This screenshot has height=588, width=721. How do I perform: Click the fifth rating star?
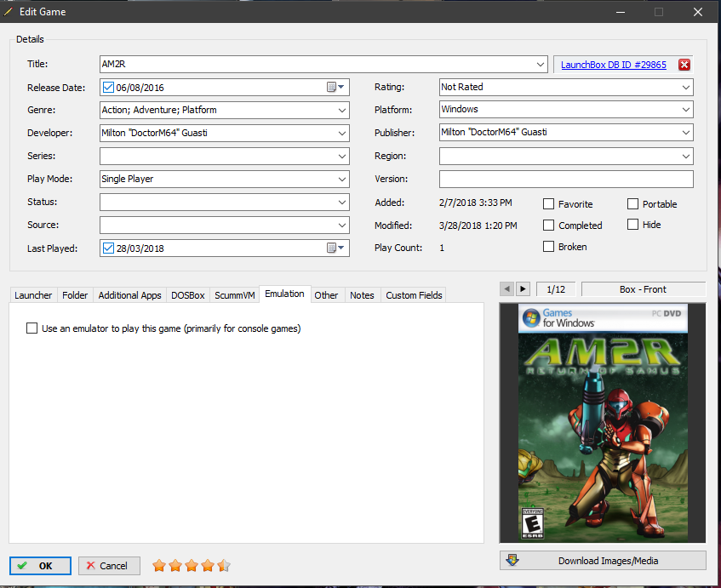(224, 566)
